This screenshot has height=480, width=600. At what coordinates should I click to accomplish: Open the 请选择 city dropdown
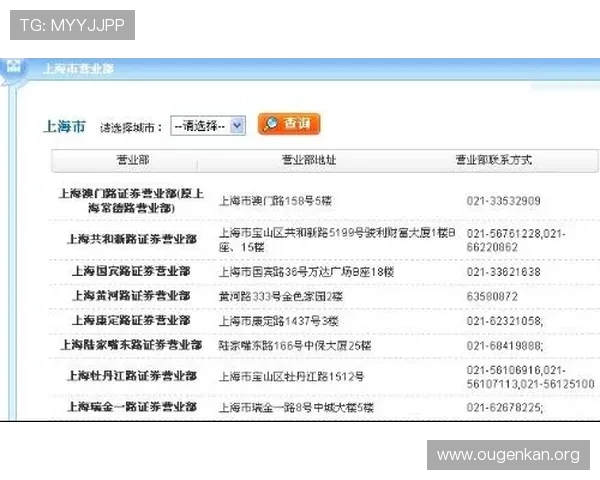tap(208, 126)
